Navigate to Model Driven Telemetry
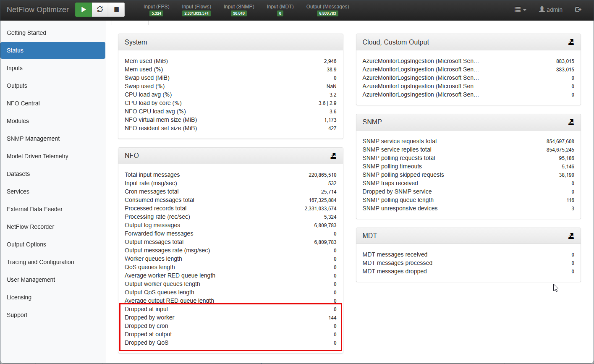This screenshot has width=594, height=364. point(37,156)
